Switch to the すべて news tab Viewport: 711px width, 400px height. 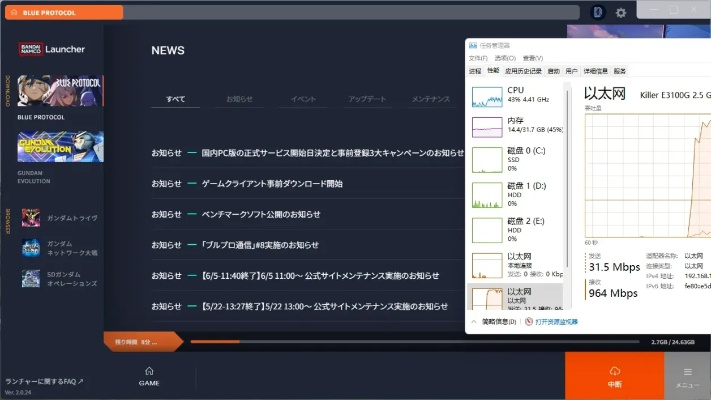(x=175, y=99)
